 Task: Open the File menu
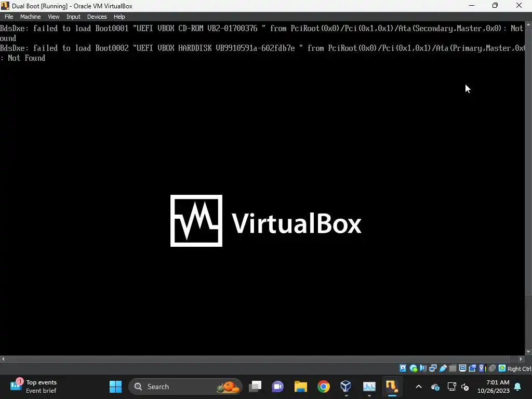click(x=9, y=17)
